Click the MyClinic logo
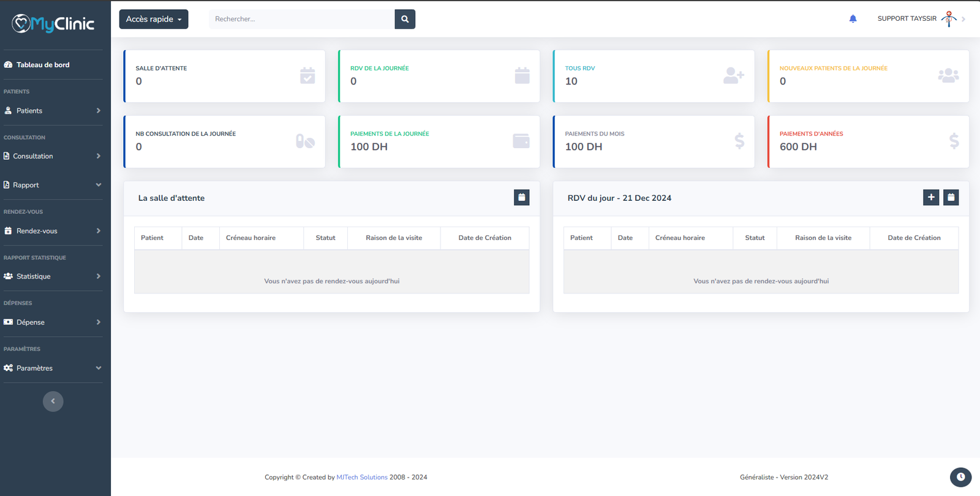 53,24
